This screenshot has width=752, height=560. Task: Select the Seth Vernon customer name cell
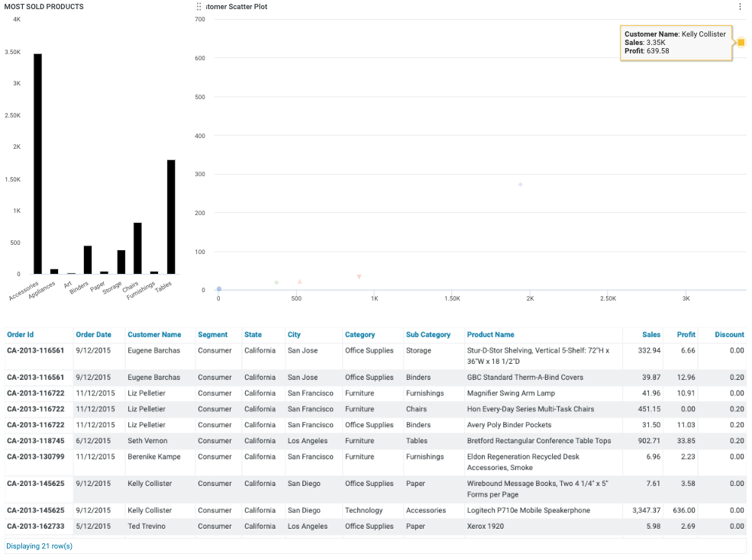(x=148, y=441)
